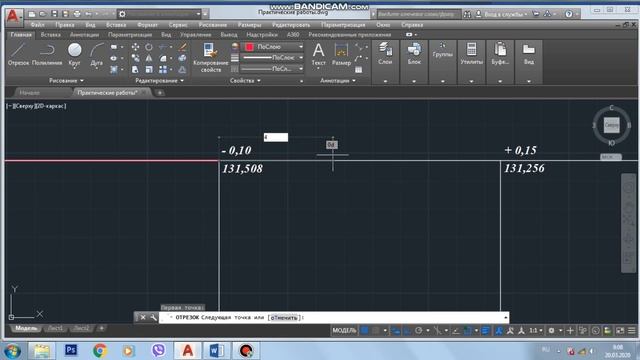Screen dimensions: 640x360
Task: Click the Rotate tool icon
Action: pos(149,47)
